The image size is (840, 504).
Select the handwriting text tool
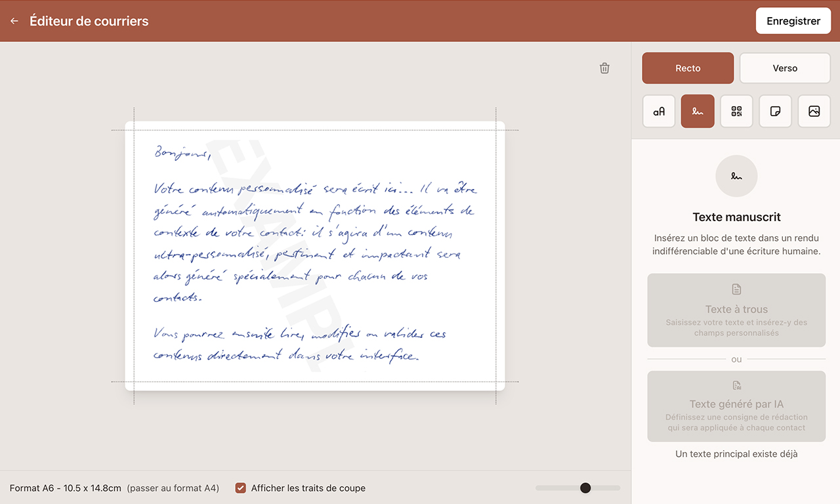[x=697, y=111]
